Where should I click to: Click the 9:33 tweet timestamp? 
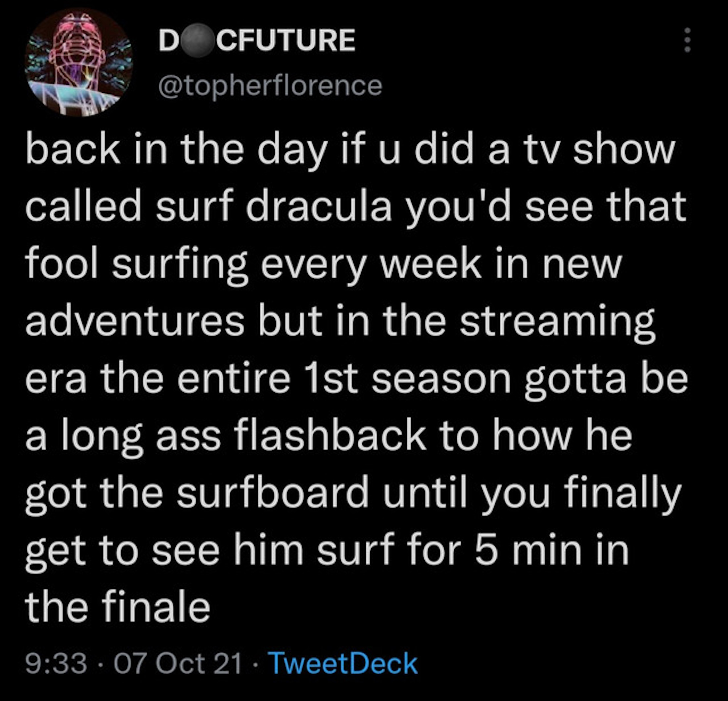click(x=56, y=664)
